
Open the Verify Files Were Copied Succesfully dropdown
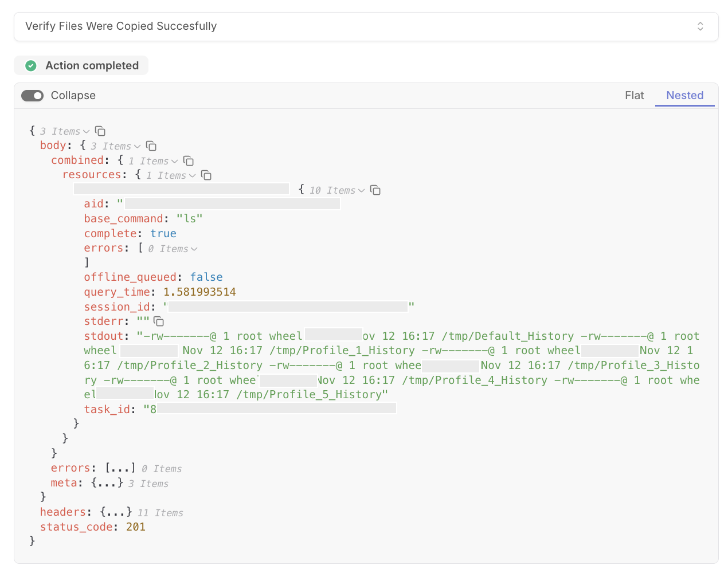[x=366, y=26]
